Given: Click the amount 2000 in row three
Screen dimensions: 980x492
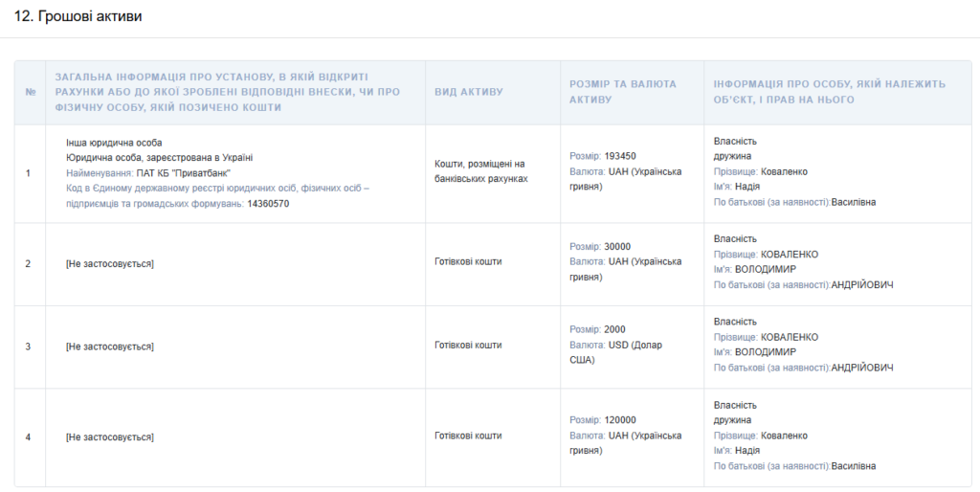Looking at the screenshot, I should pyautogui.click(x=614, y=329).
